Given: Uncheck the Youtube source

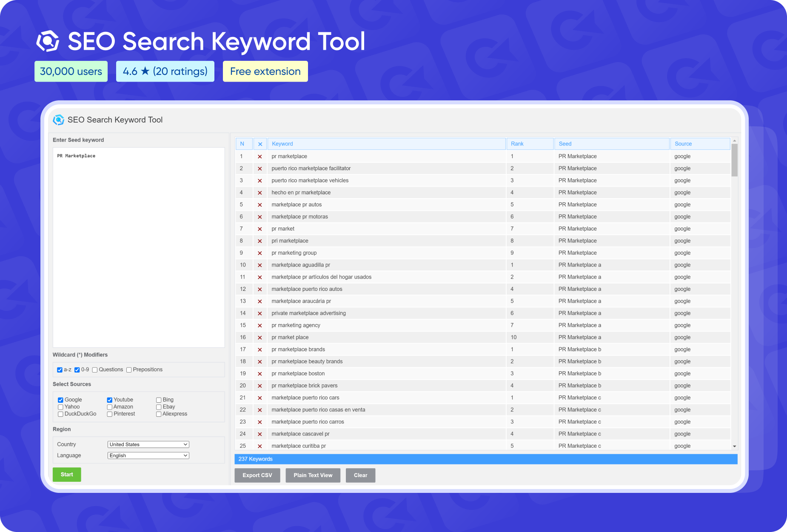Looking at the screenshot, I should (109, 400).
